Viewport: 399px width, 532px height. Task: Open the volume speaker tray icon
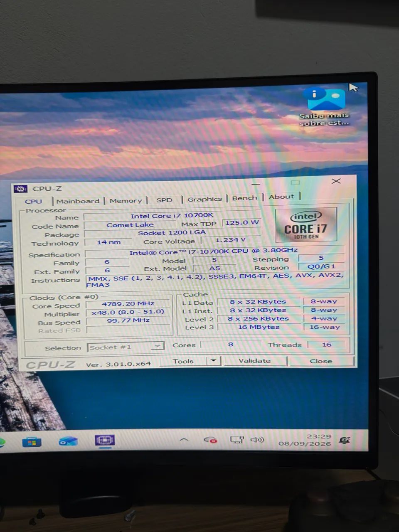[257, 439]
